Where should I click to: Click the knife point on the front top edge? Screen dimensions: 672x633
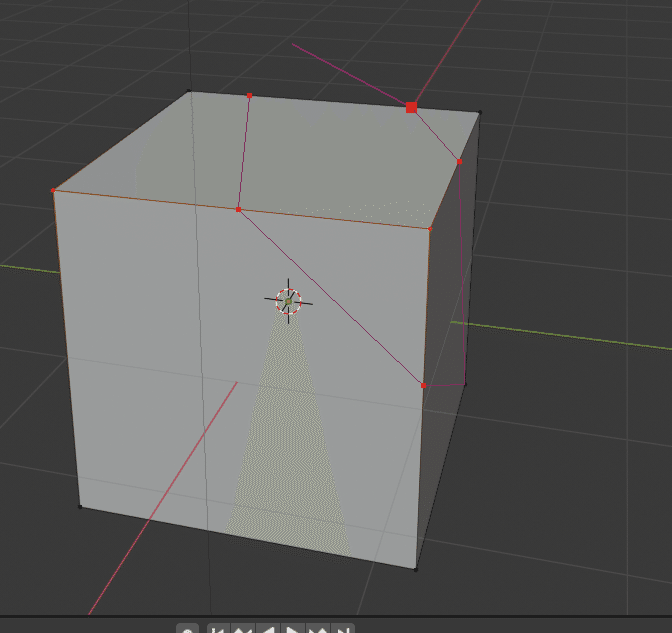click(238, 210)
